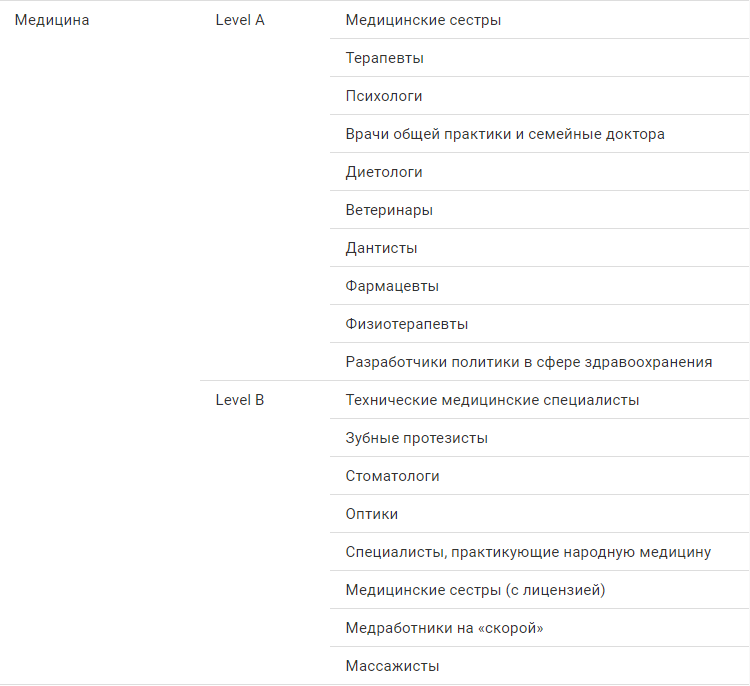Click the "Медицина" category cell

click(52, 20)
